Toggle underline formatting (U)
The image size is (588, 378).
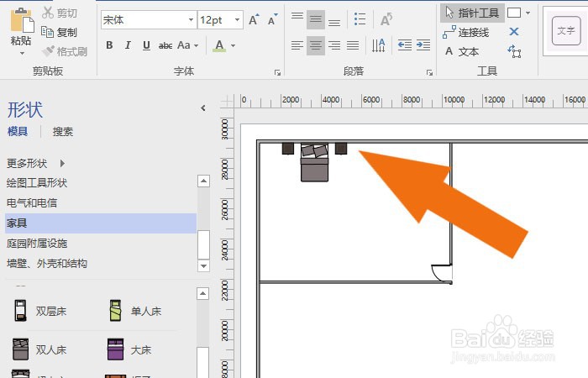pyautogui.click(x=147, y=45)
